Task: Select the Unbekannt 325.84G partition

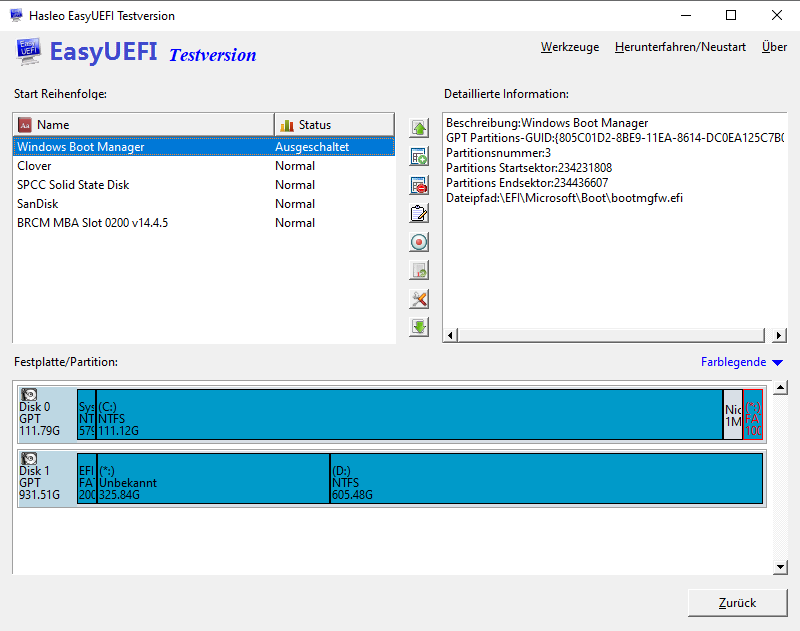Action: (x=213, y=478)
